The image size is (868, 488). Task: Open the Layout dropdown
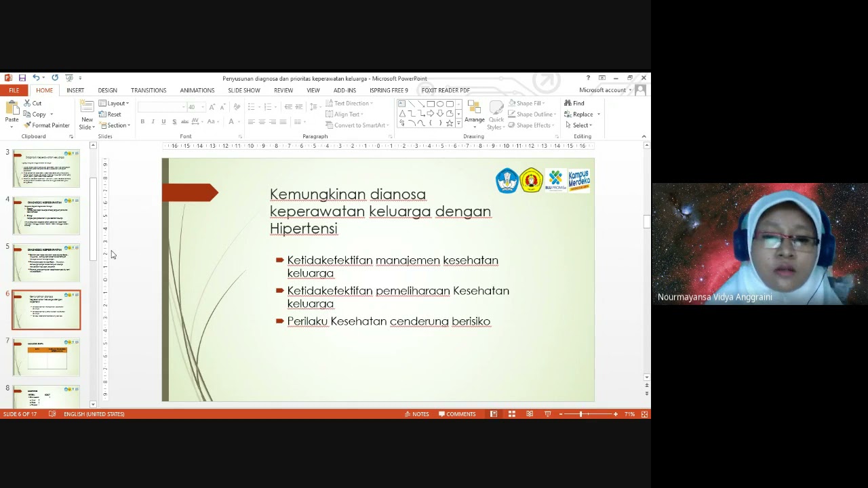tap(114, 104)
